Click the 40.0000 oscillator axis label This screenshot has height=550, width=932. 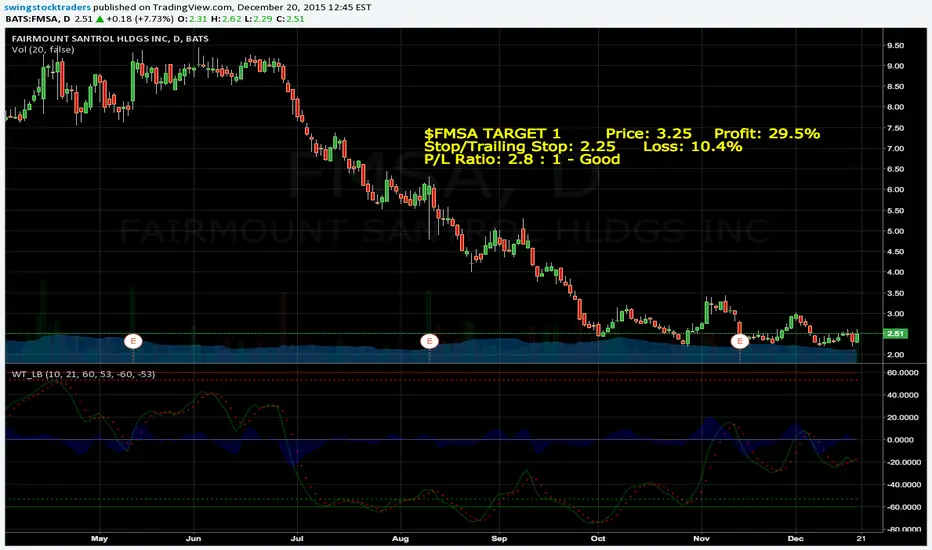(x=903, y=395)
